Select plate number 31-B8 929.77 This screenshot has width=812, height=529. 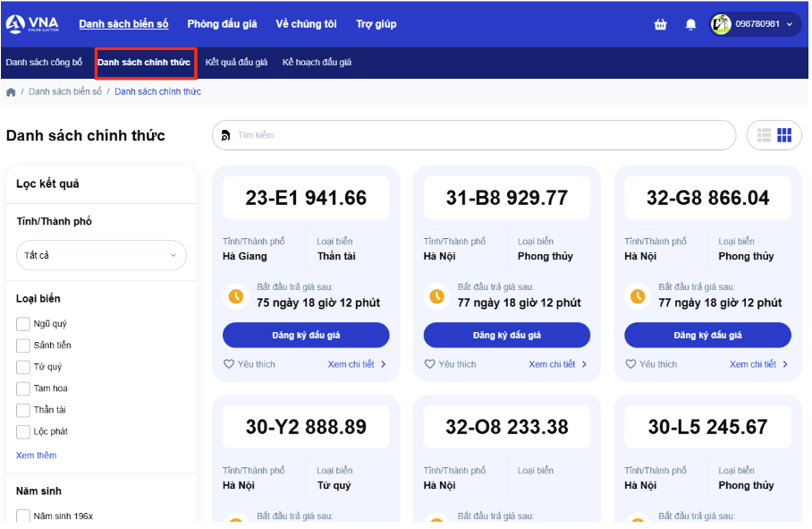point(506,198)
